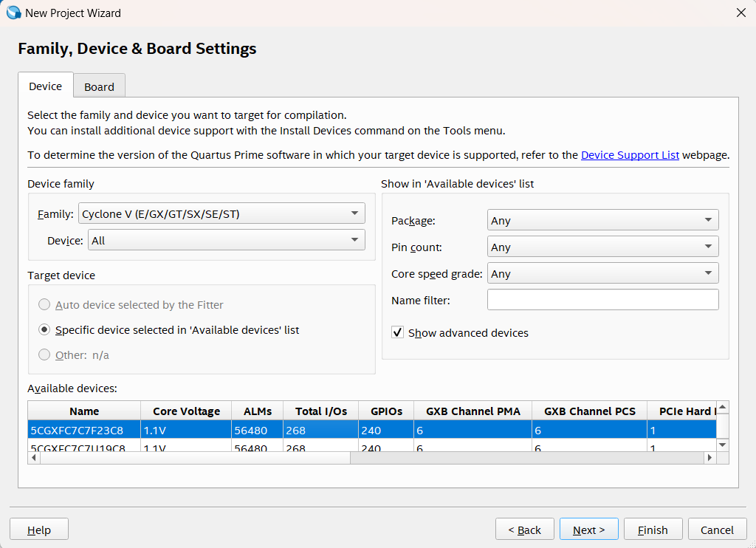Open the Core speed grade dropdown

602,274
